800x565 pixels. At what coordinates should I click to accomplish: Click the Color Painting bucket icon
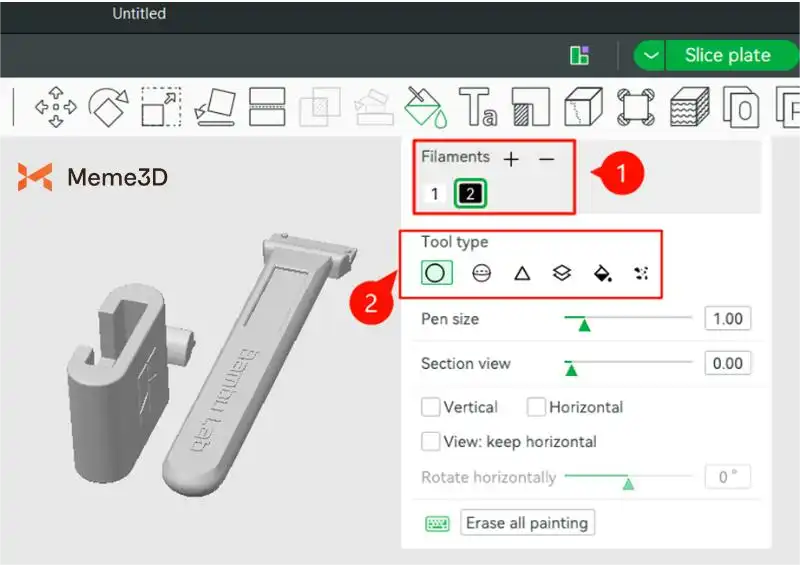click(424, 105)
